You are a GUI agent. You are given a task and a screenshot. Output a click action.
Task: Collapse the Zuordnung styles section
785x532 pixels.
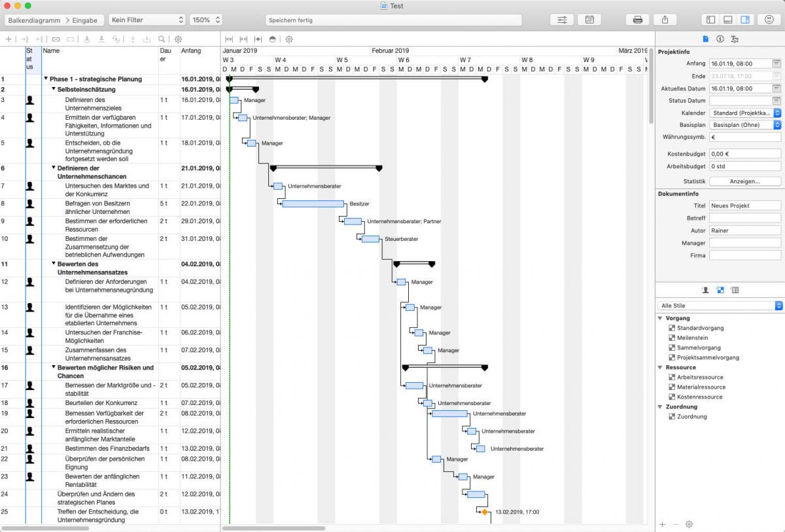pos(660,407)
